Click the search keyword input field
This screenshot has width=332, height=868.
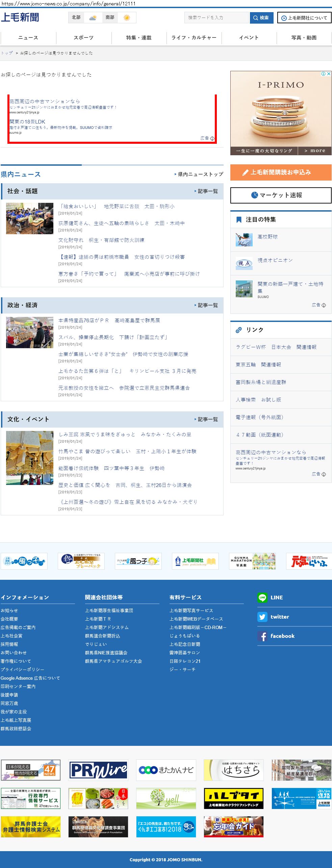[x=216, y=18]
